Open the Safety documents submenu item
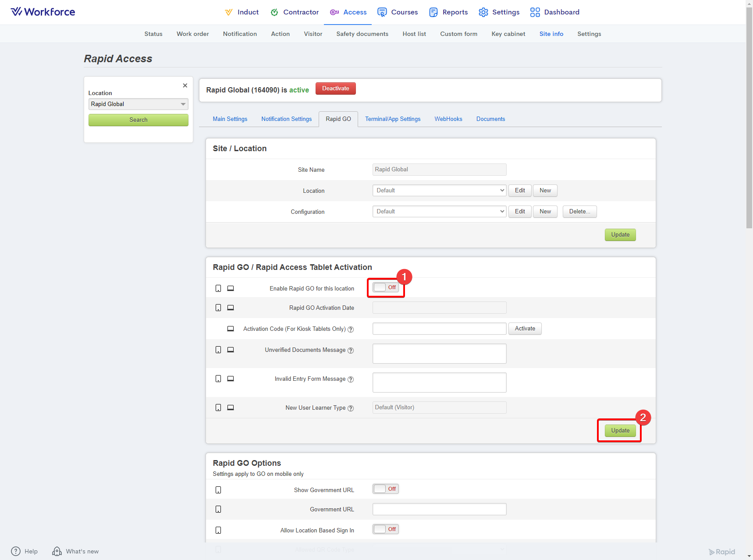753x560 pixels. (x=362, y=34)
